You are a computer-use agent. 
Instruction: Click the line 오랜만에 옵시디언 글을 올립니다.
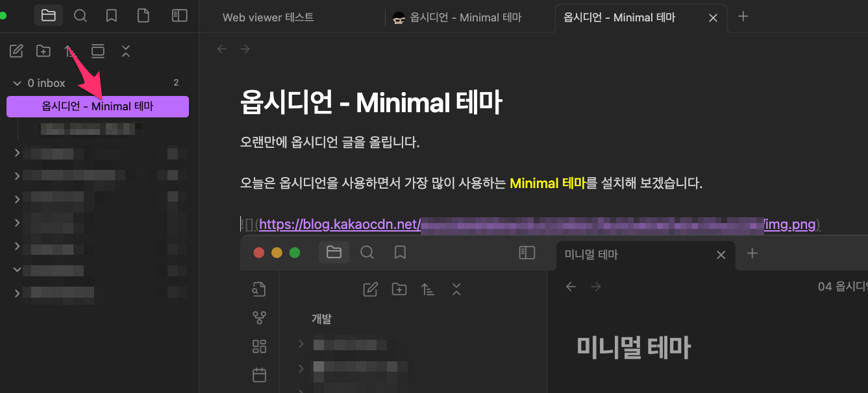[x=330, y=142]
